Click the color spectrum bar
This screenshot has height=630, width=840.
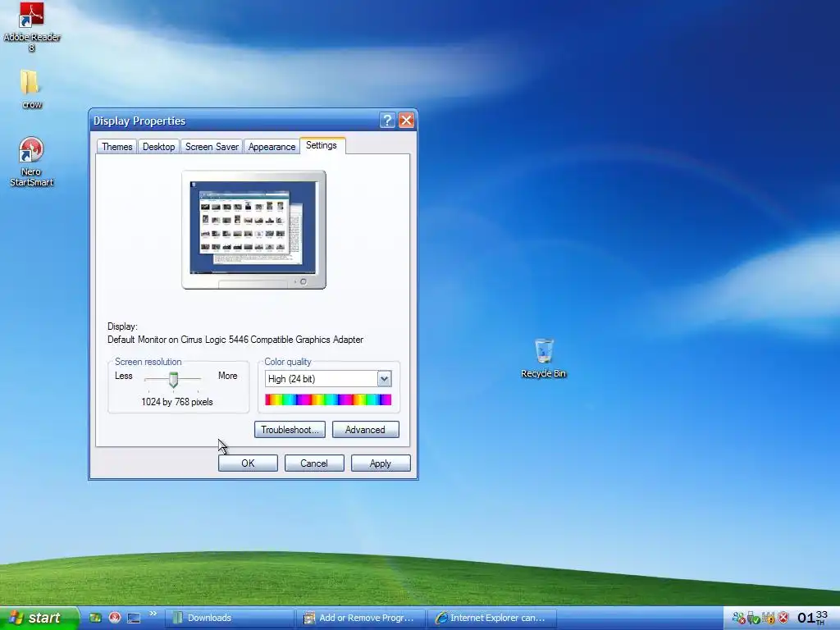coord(328,399)
